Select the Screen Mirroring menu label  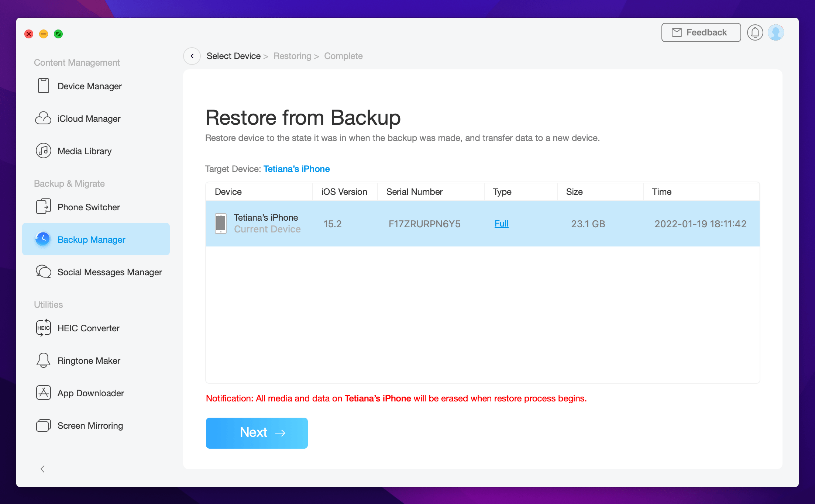[x=90, y=425]
